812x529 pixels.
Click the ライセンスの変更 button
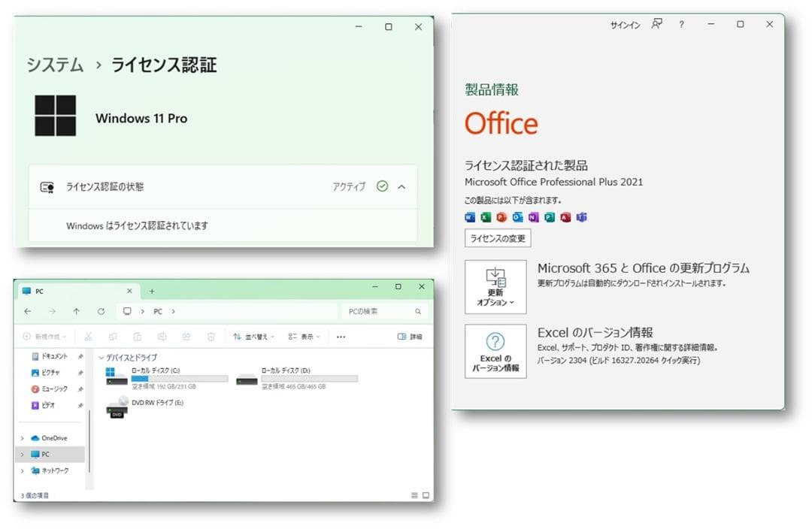[x=496, y=237]
